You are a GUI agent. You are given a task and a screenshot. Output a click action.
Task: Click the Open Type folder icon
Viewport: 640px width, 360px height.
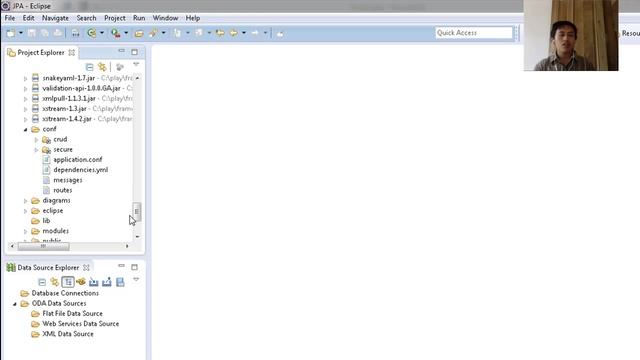(x=139, y=33)
